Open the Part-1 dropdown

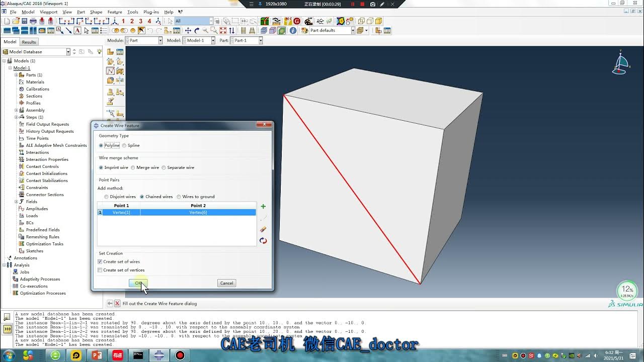point(260,40)
